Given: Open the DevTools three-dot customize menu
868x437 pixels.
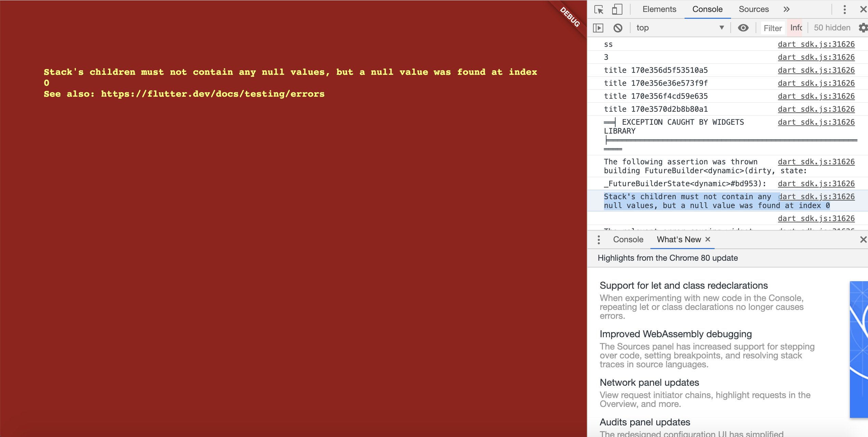Looking at the screenshot, I should pos(844,9).
